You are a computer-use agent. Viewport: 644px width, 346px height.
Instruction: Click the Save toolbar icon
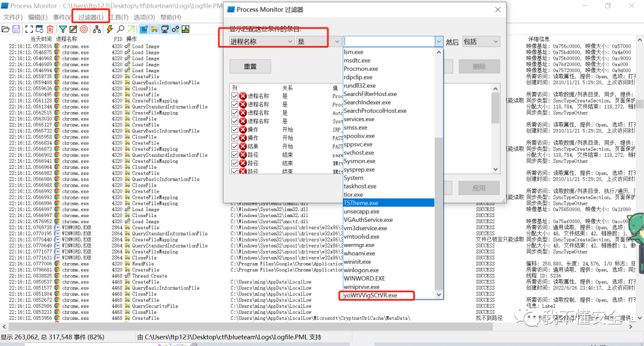point(16,29)
